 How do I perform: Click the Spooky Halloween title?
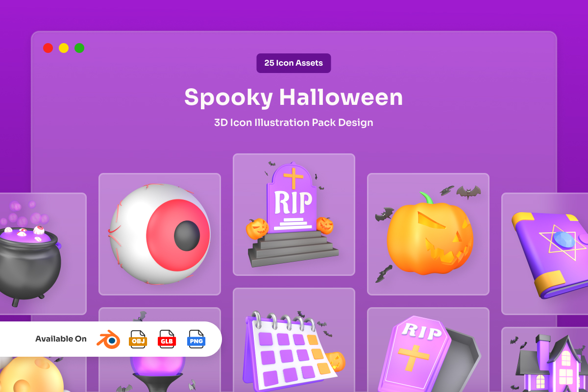pos(294,97)
